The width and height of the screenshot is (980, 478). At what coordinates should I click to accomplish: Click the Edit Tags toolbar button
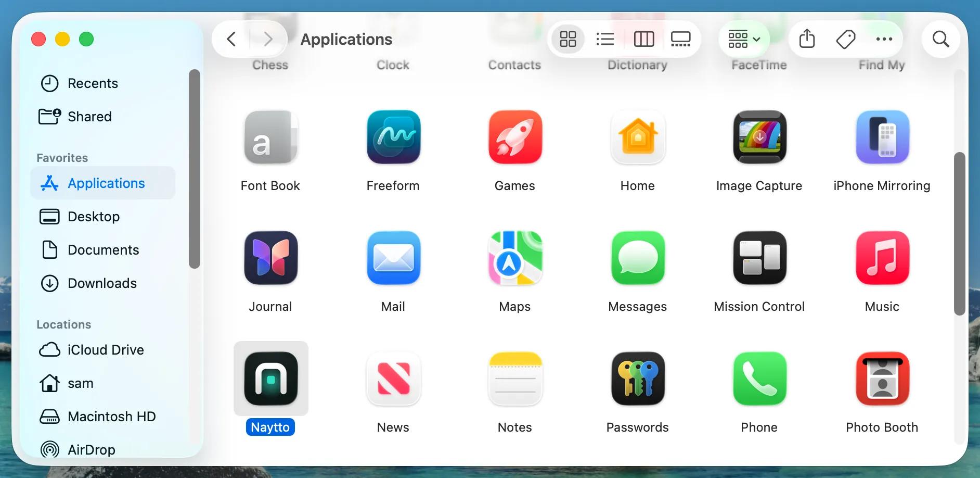(x=845, y=39)
